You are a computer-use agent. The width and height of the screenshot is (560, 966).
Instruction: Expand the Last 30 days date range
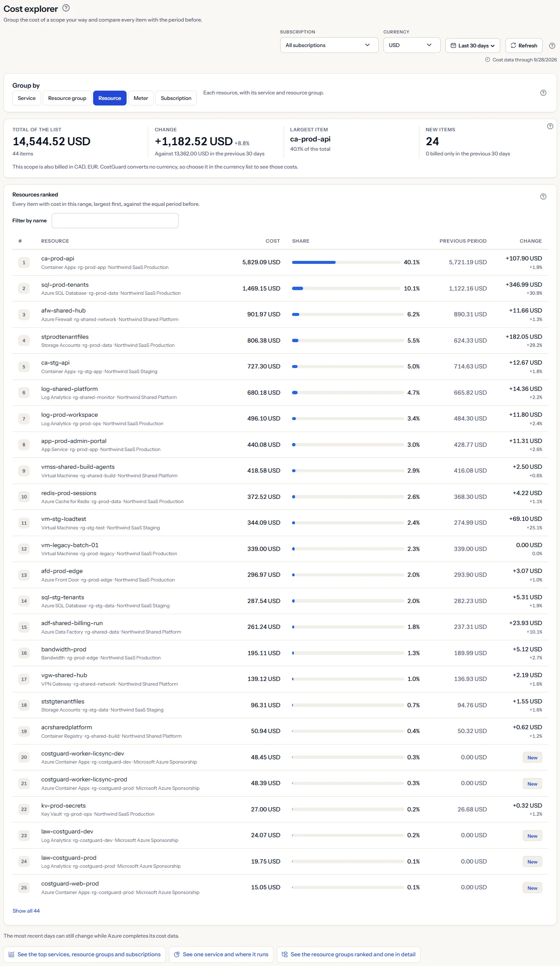click(473, 46)
